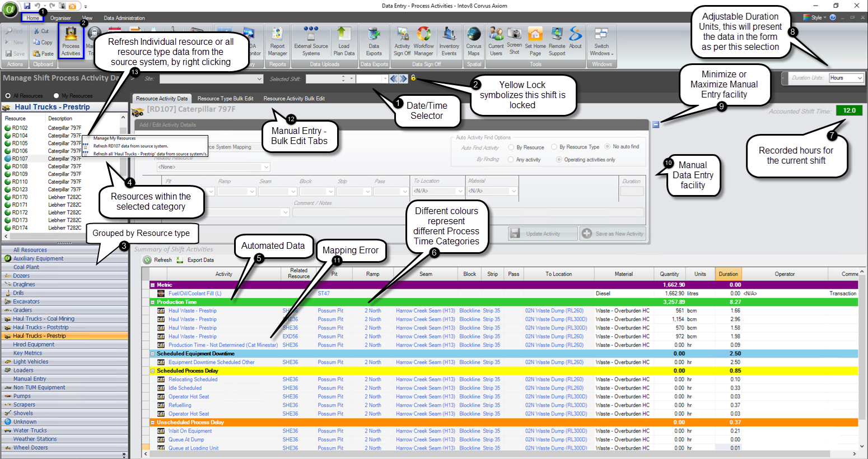Open Inventory Events
This screenshot has height=459, width=868.
coord(449,41)
